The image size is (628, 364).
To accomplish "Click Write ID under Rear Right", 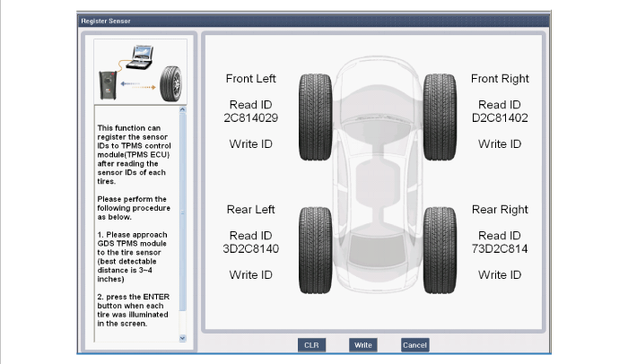I will tap(500, 275).
